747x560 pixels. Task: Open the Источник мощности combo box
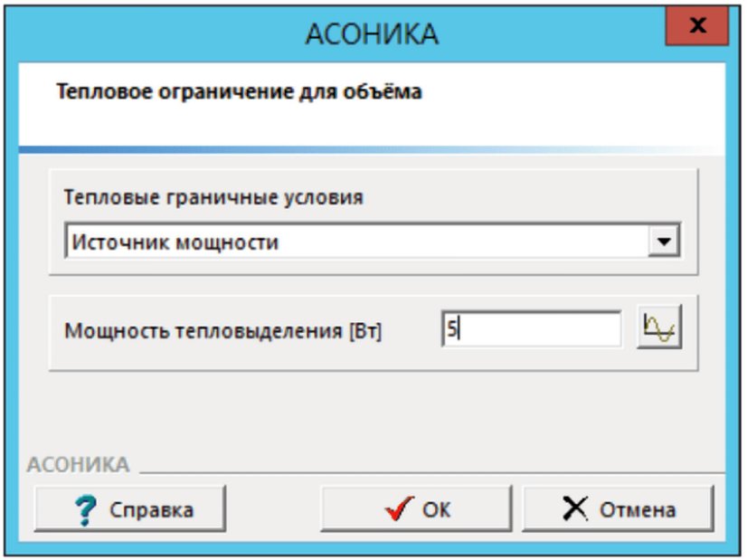pyautogui.click(x=372, y=242)
